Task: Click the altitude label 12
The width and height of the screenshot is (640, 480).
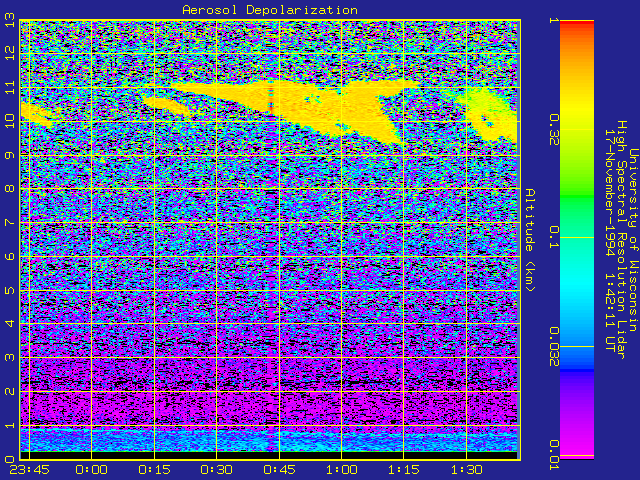Action: point(10,53)
